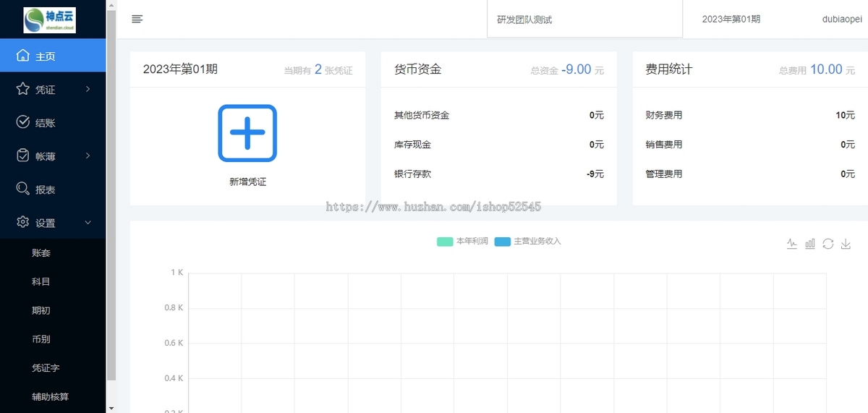868x413 pixels.
Task: Switch chart to bar view icon
Action: coord(810,244)
